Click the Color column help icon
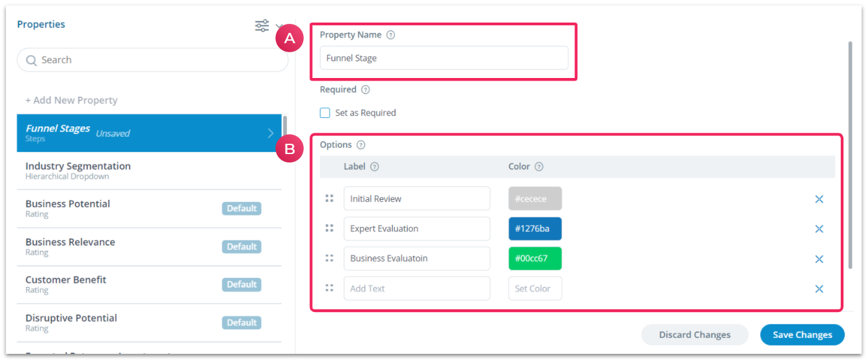 539,166
